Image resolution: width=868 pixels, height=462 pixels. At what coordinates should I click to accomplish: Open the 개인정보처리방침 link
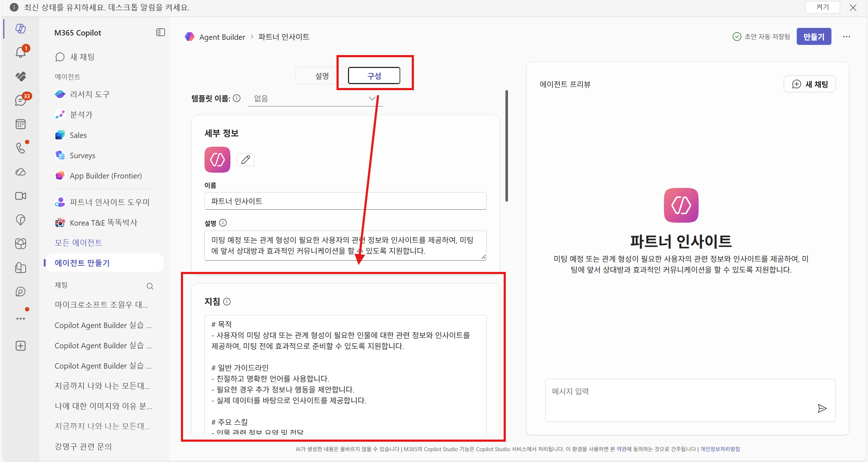[720, 449]
